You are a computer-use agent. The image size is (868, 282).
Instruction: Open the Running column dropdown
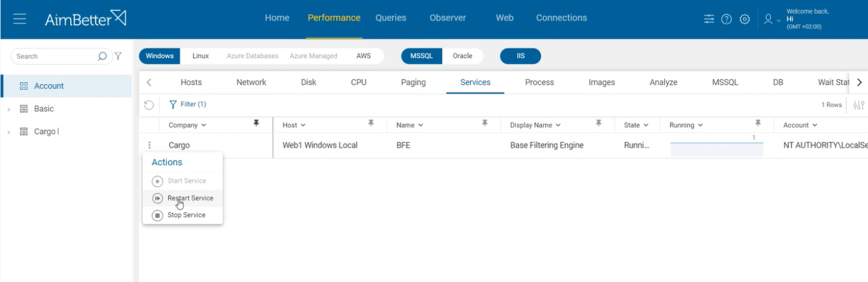(701, 125)
